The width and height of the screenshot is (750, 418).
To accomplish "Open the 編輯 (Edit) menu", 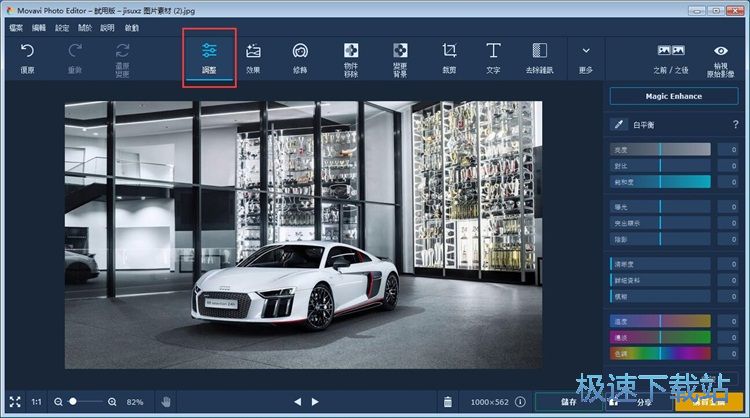I will pyautogui.click(x=39, y=28).
